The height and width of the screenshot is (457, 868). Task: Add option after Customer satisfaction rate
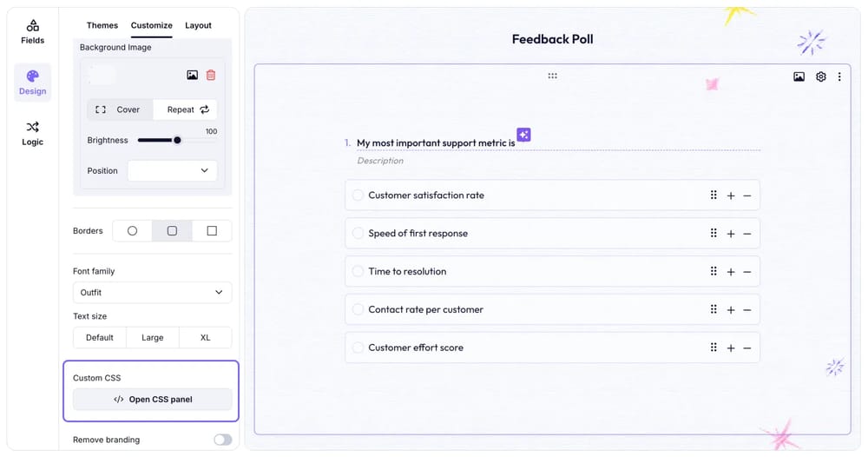coord(731,195)
